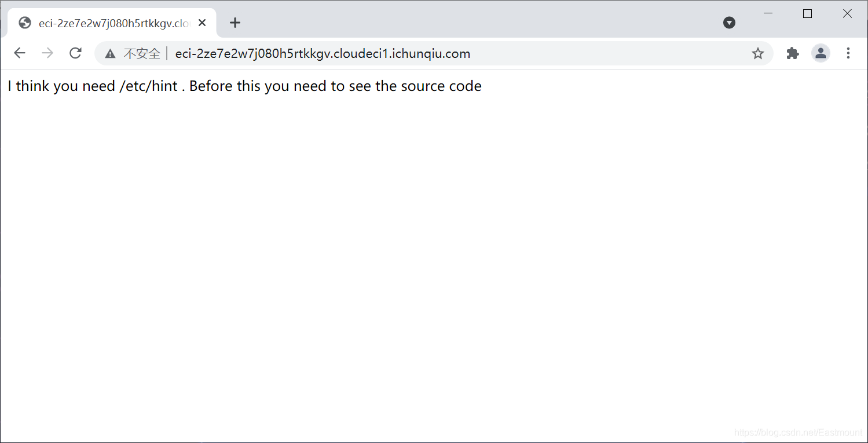Add a new tab with the plus icon
Screen dimensions: 868x443
pyautogui.click(x=235, y=23)
